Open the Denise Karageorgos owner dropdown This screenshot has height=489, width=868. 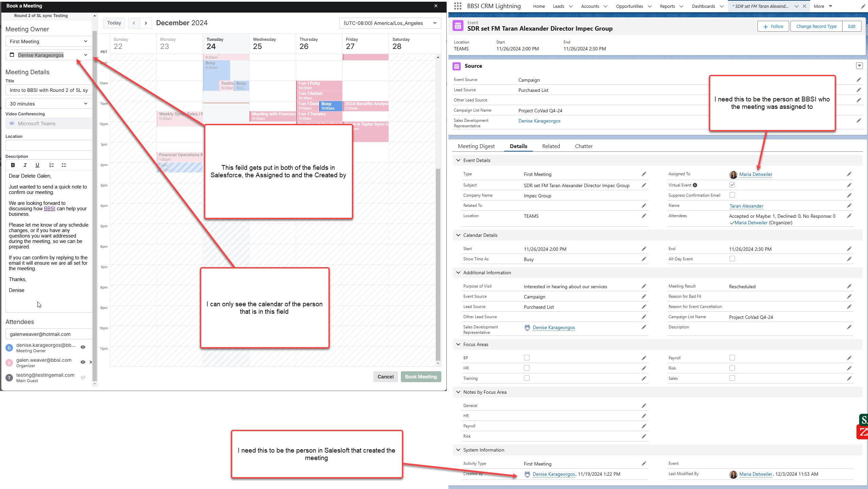(49, 55)
